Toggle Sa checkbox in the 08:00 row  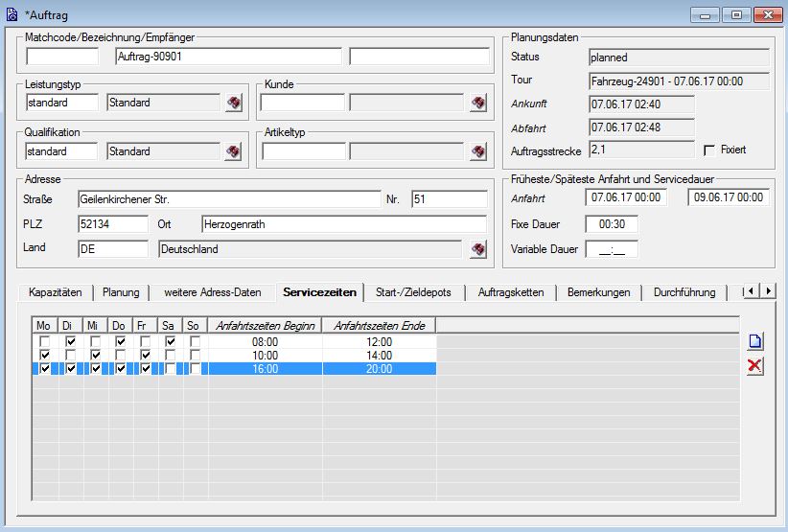pos(170,341)
